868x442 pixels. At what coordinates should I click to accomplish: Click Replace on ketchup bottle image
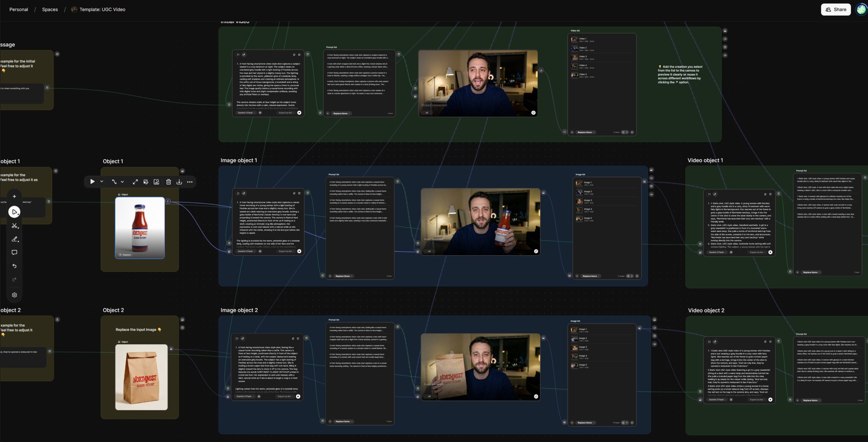pos(125,255)
